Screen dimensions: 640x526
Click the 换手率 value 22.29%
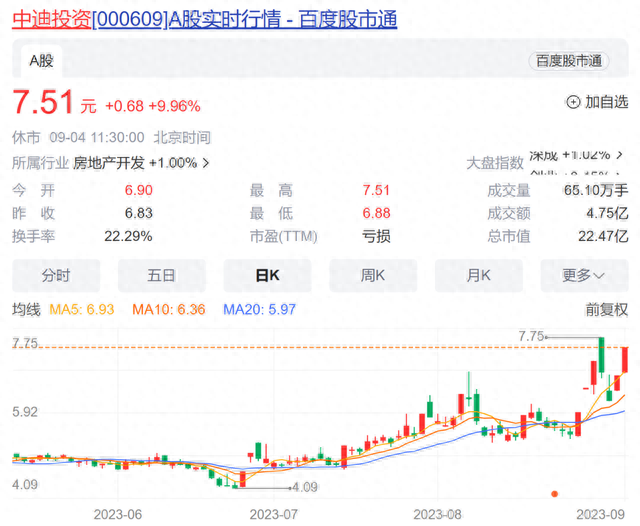128,236
